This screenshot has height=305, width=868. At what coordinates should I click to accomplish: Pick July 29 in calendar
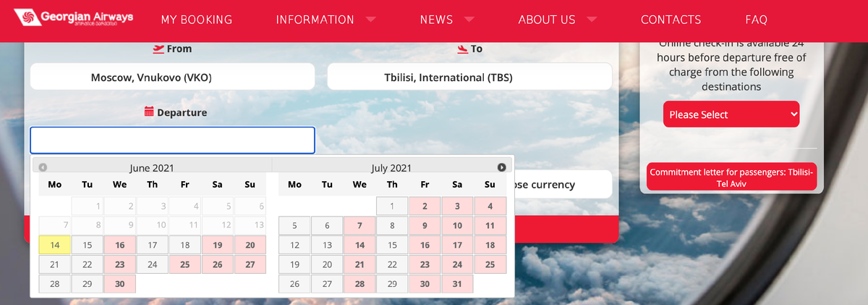click(x=392, y=284)
